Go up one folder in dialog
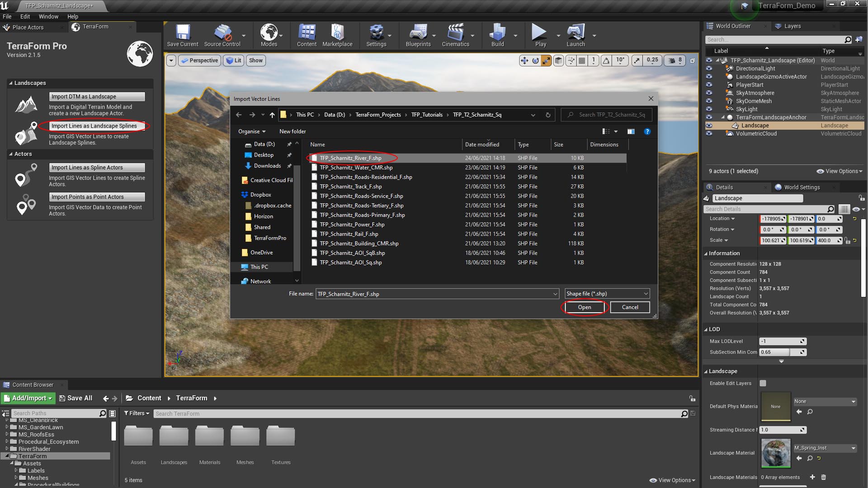The height and width of the screenshot is (488, 868). [x=272, y=115]
